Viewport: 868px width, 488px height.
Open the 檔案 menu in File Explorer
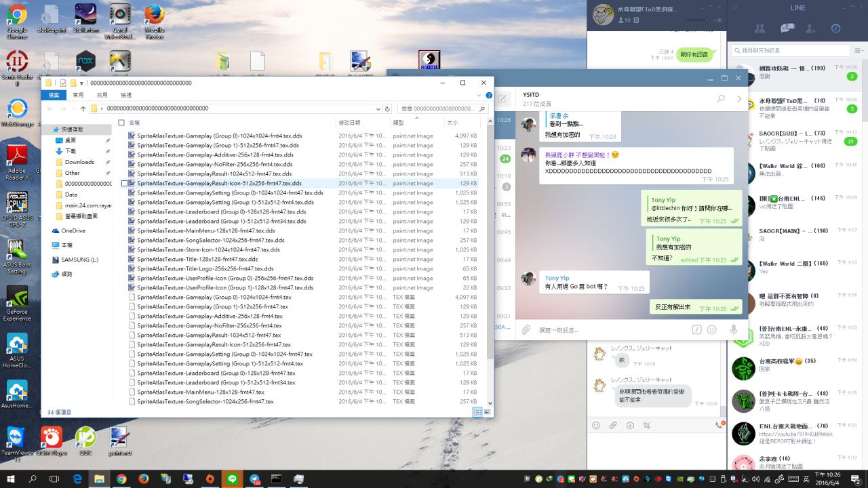pyautogui.click(x=54, y=95)
